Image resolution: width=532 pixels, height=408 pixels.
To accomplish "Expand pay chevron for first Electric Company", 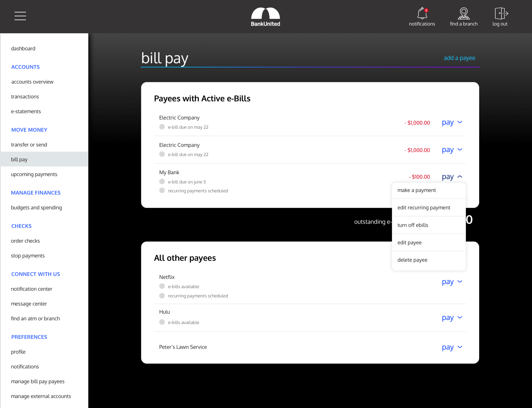I will (460, 122).
